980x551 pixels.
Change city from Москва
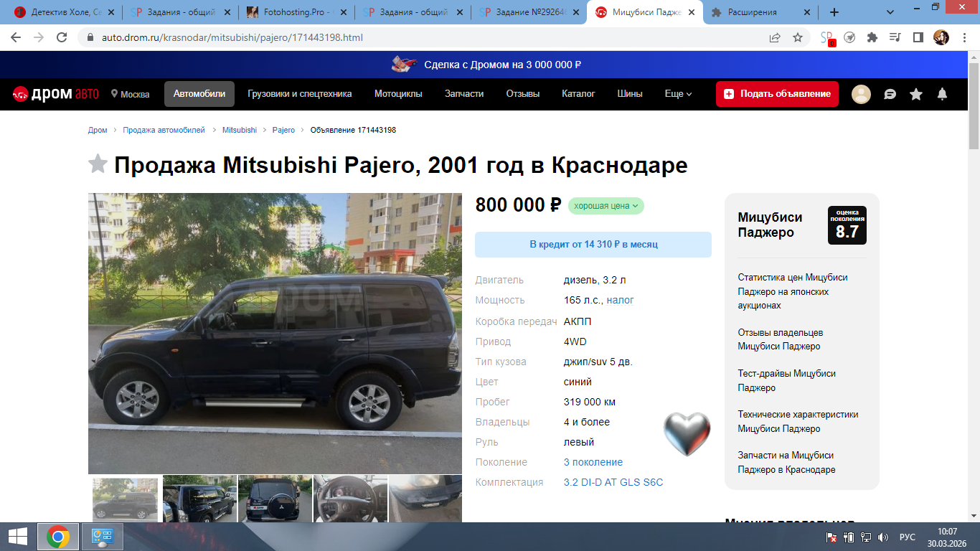130,94
